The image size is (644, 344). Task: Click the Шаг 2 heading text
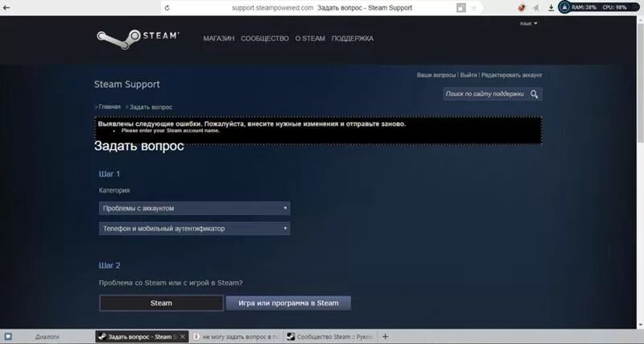(109, 266)
